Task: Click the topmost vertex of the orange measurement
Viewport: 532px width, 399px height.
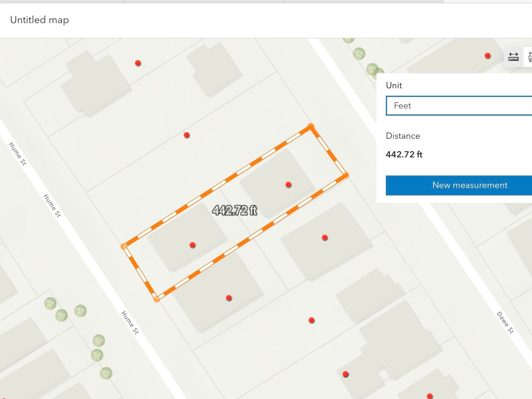Action: pos(311,127)
